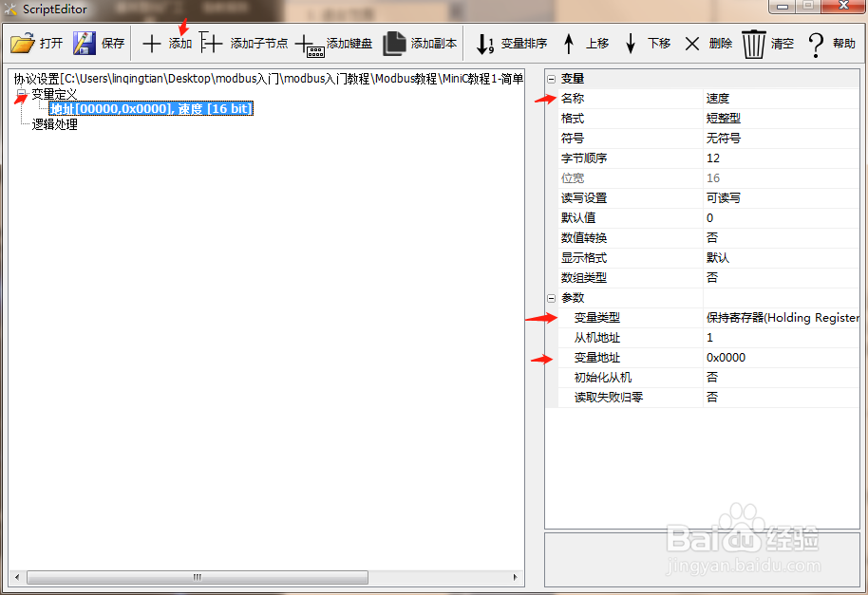This screenshot has height=595, width=868.
Task: Toggle the 读取失败归零 value 否
Action: tap(781, 397)
